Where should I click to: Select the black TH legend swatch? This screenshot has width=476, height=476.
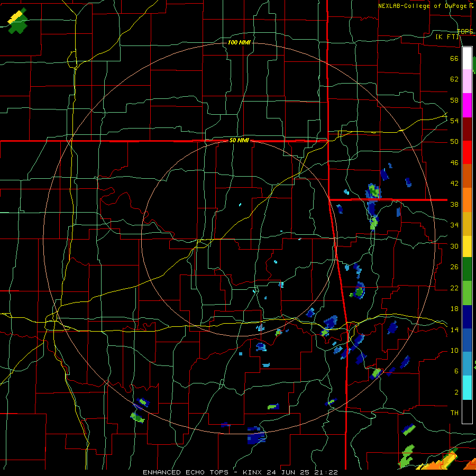[x=467, y=411]
